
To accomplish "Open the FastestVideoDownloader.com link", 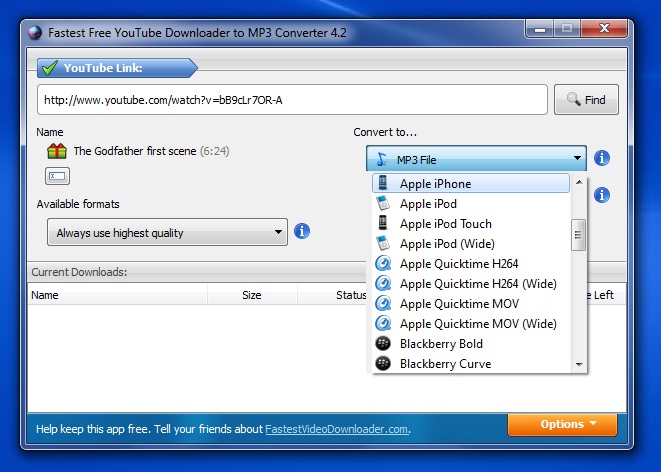I will 336,429.
